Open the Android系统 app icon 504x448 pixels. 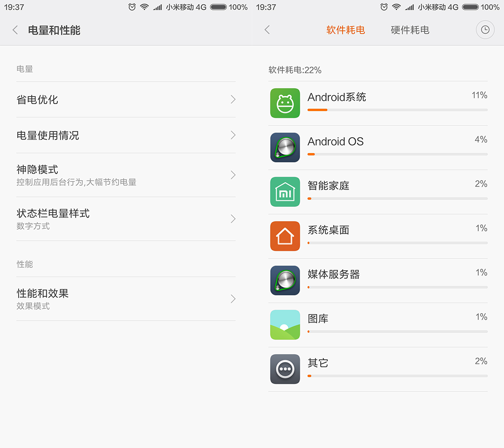tap(285, 103)
